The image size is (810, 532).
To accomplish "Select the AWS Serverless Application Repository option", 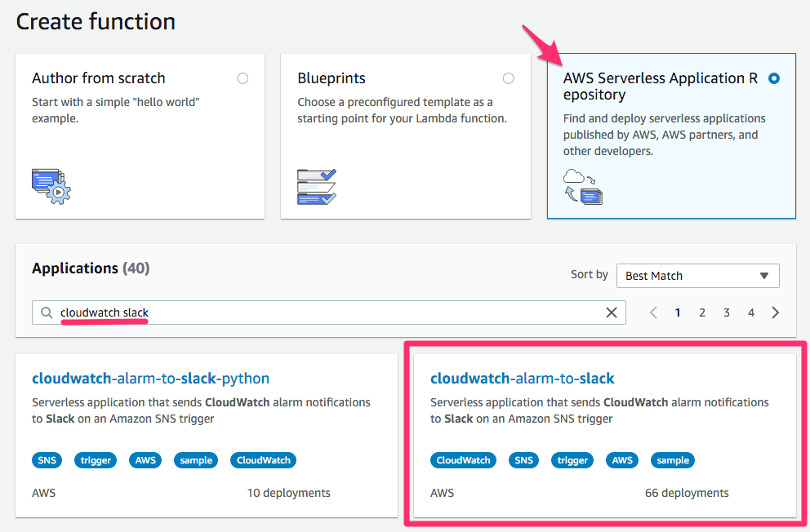I will coord(774,78).
